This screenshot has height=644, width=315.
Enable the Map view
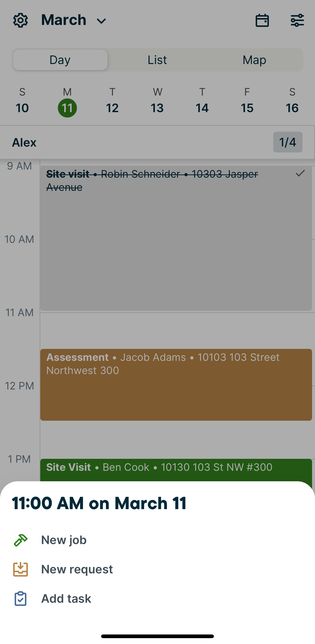(254, 60)
